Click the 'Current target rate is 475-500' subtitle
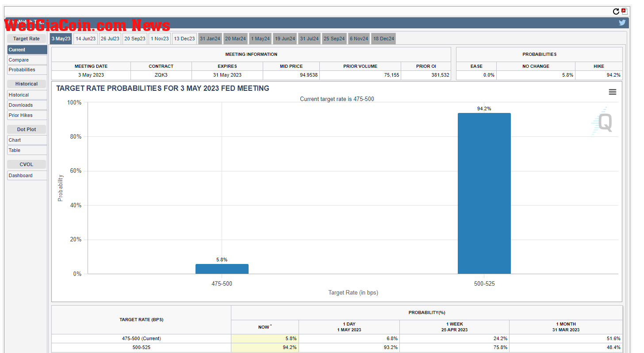644x353 pixels. [337, 99]
